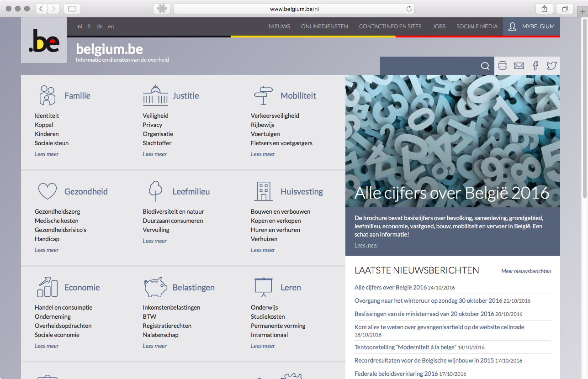Image resolution: width=588 pixels, height=379 pixels.
Task: Switch language to de
Action: point(100,26)
